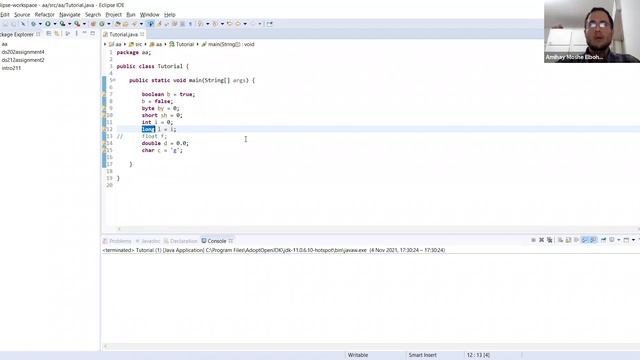Click Tutorial class in the breadcrumb

[x=182, y=44]
